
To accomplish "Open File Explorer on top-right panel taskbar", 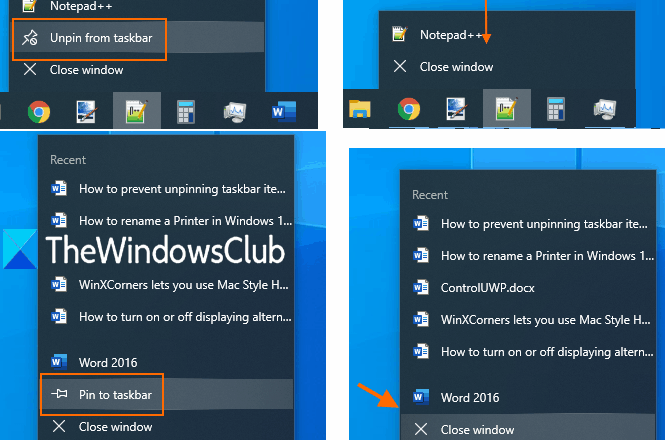I will click(360, 109).
